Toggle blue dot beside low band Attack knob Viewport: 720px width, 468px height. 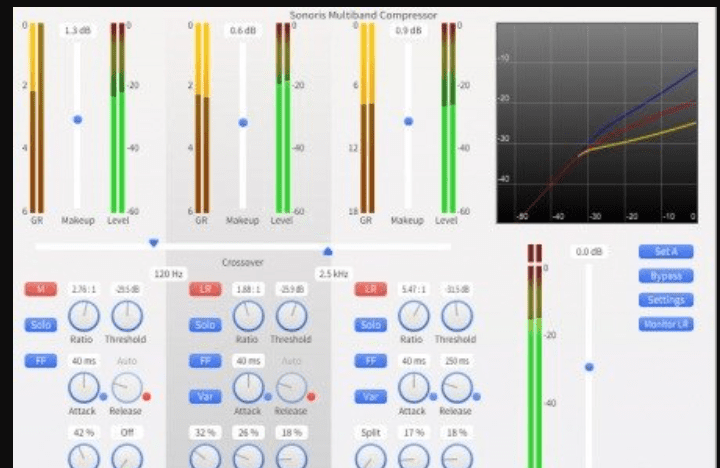103,396
